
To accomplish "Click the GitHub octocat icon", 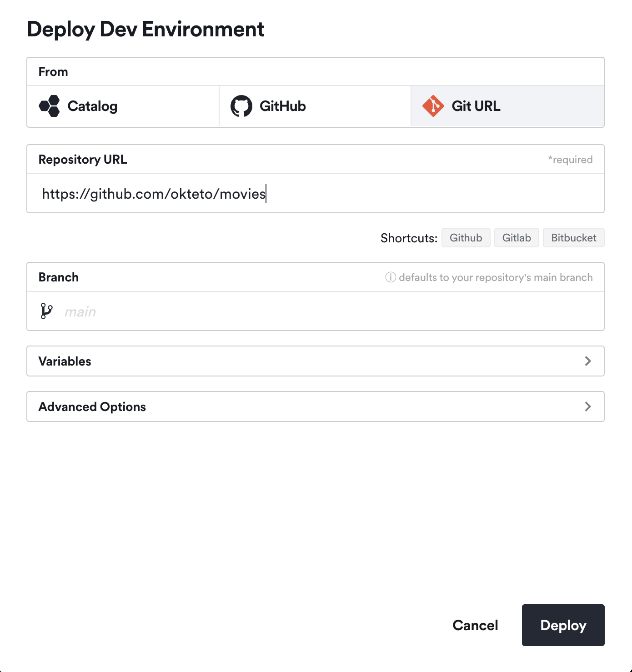I will [x=242, y=106].
